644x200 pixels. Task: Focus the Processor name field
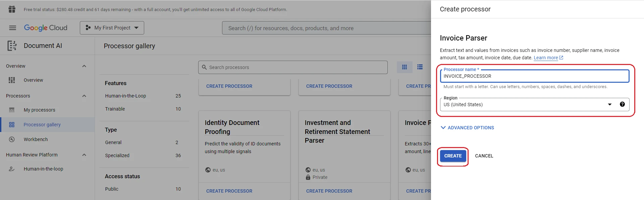[534, 76]
